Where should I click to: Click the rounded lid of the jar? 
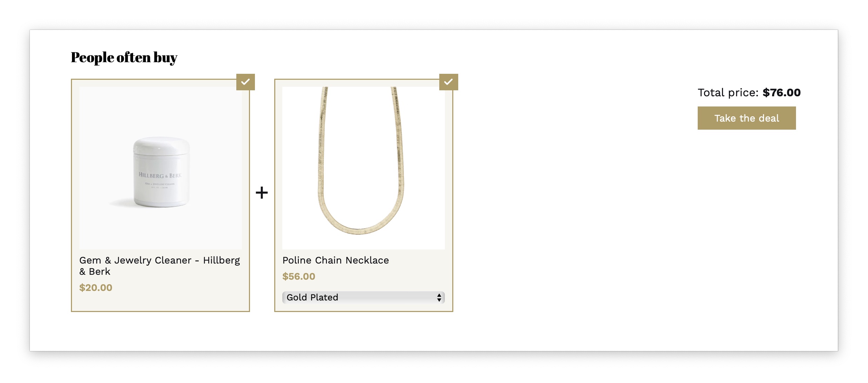(x=161, y=145)
